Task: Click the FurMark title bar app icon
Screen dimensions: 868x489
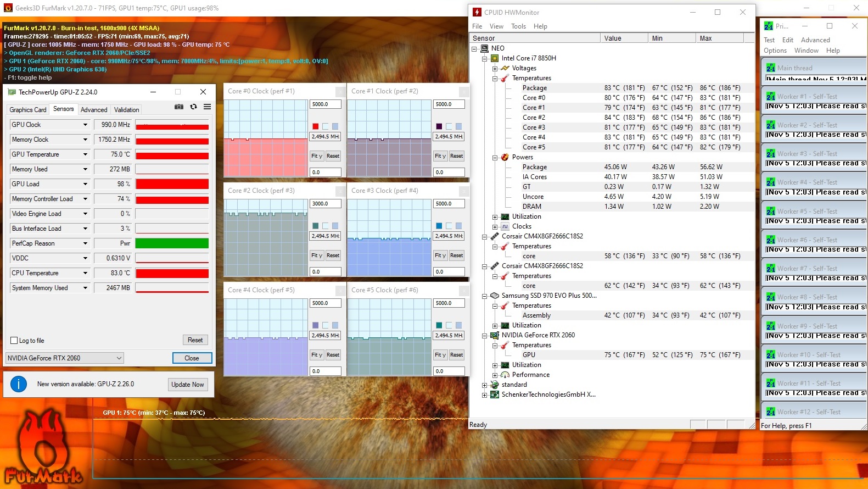Action: point(8,8)
